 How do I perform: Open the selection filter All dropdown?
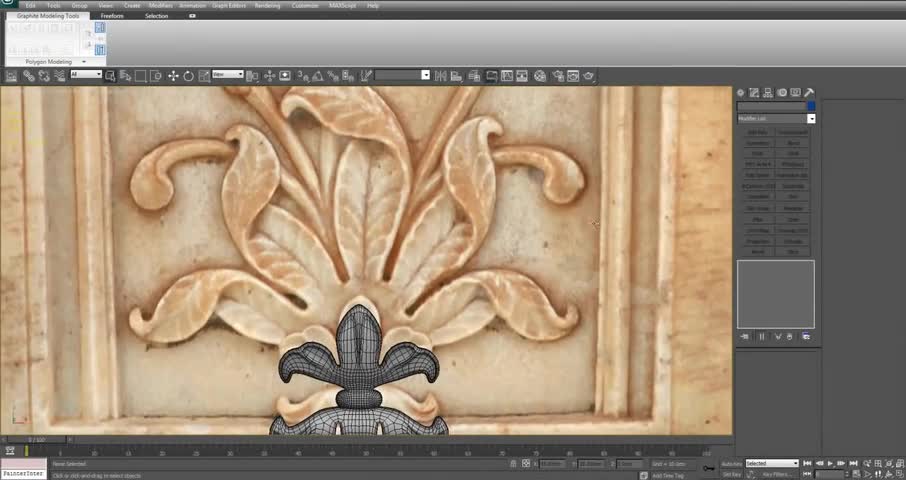86,75
